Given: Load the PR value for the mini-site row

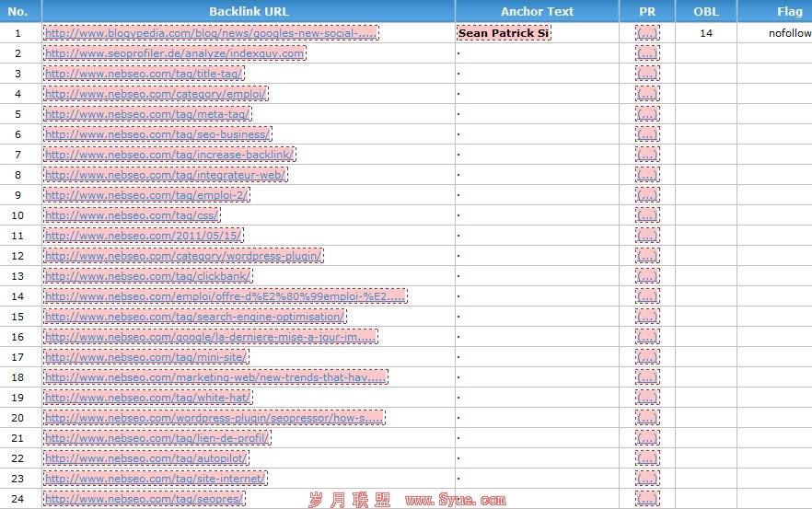Looking at the screenshot, I should click(647, 357).
